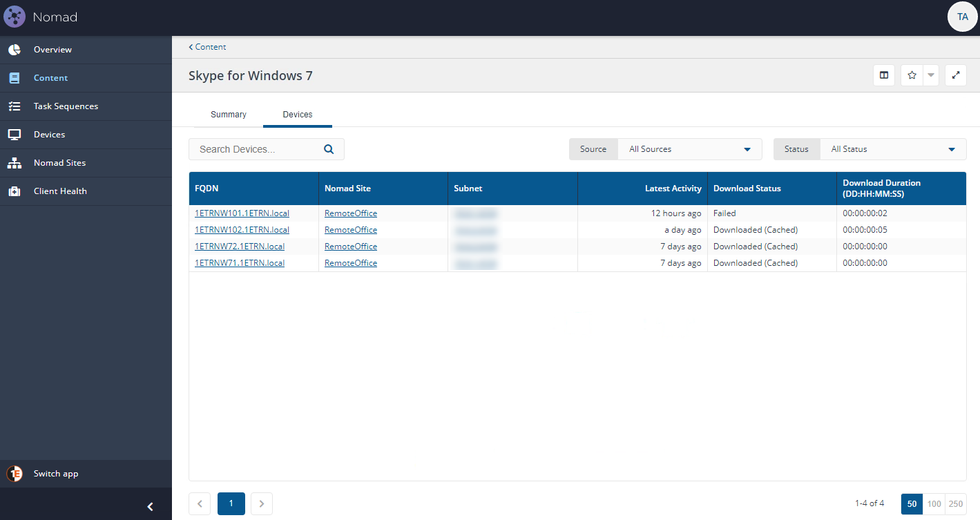This screenshot has height=520, width=980.
Task: Open the Devices sidebar menu item
Action: (x=86, y=135)
